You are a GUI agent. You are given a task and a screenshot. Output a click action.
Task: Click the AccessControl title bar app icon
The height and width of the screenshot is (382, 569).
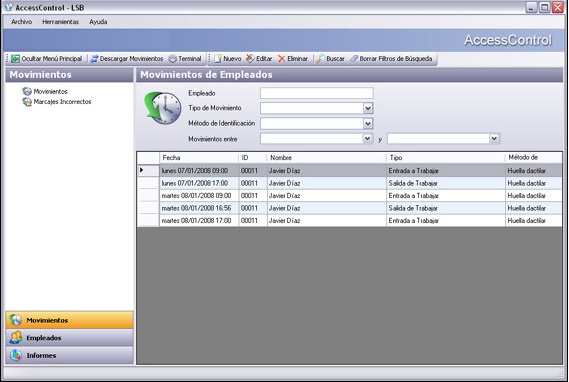tap(9, 7)
